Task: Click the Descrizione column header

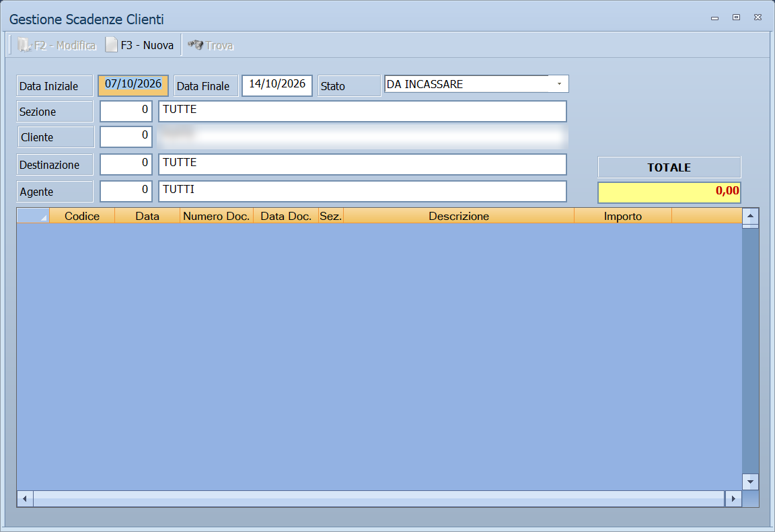Action: pyautogui.click(x=459, y=216)
